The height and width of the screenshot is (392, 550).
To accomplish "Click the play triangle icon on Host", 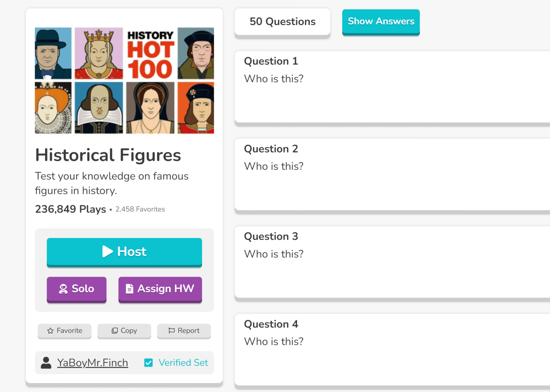I will pos(107,251).
